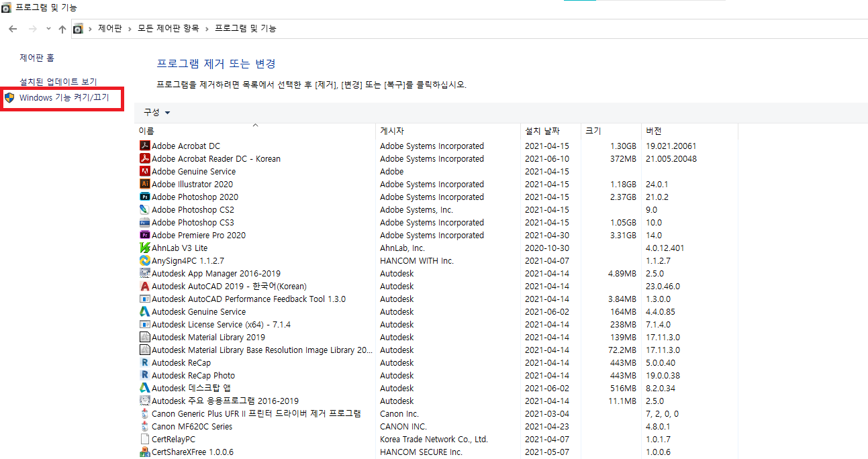Click the Autodesk License Service (x64) icon
Image resolution: width=868 pixels, height=459 pixels.
[x=144, y=324]
